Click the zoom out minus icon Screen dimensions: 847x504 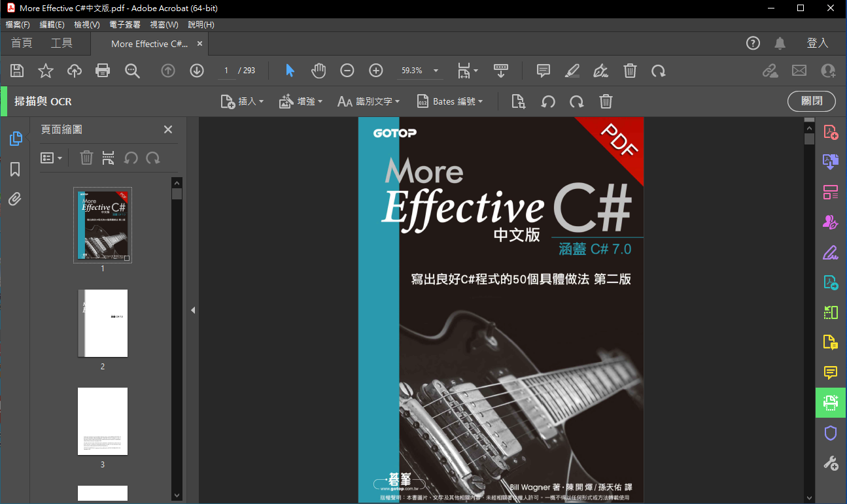pos(347,71)
